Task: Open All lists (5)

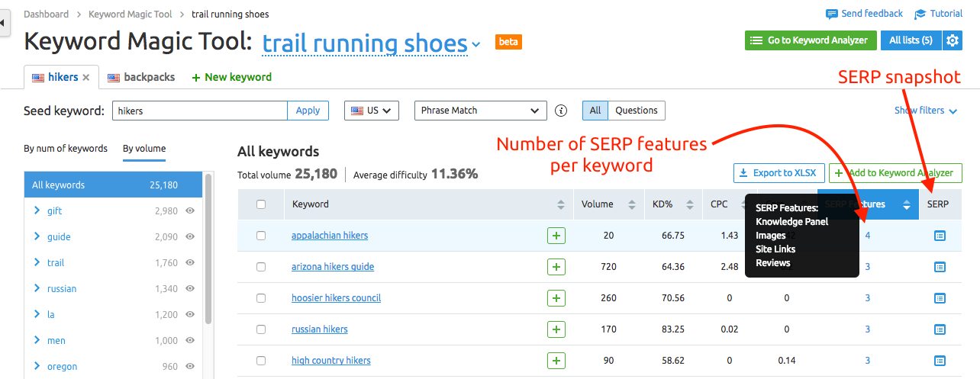Action: pyautogui.click(x=911, y=40)
